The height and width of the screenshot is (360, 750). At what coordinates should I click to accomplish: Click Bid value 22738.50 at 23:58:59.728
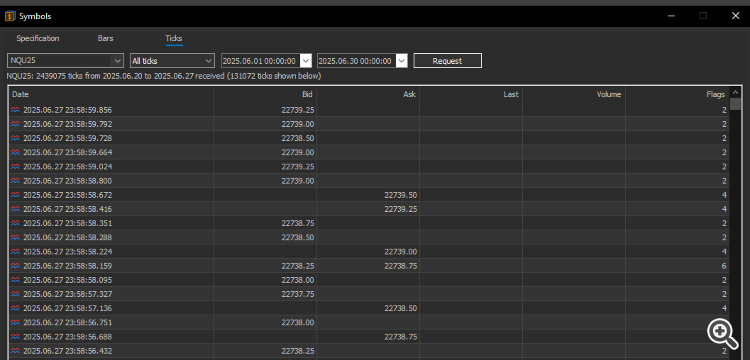(x=298, y=138)
